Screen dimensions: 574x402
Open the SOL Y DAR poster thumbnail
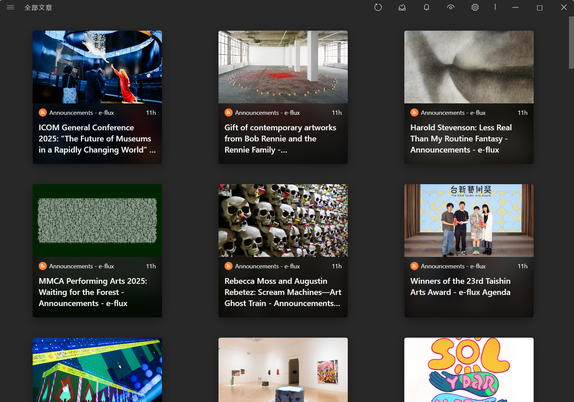pyautogui.click(x=469, y=370)
